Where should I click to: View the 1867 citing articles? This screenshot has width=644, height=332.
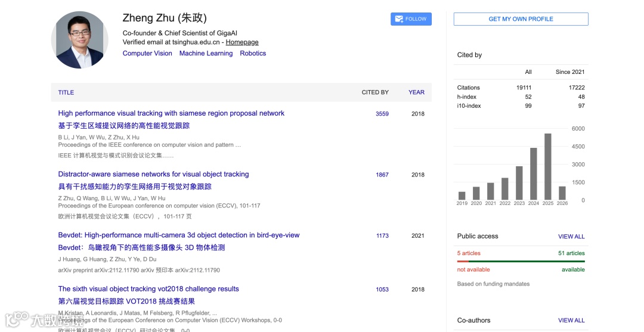point(382,175)
